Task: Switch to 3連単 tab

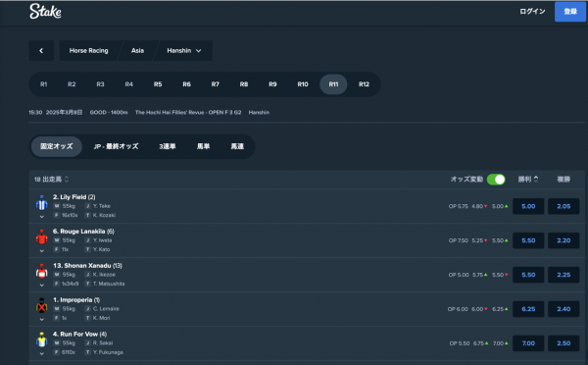Action: pos(168,146)
